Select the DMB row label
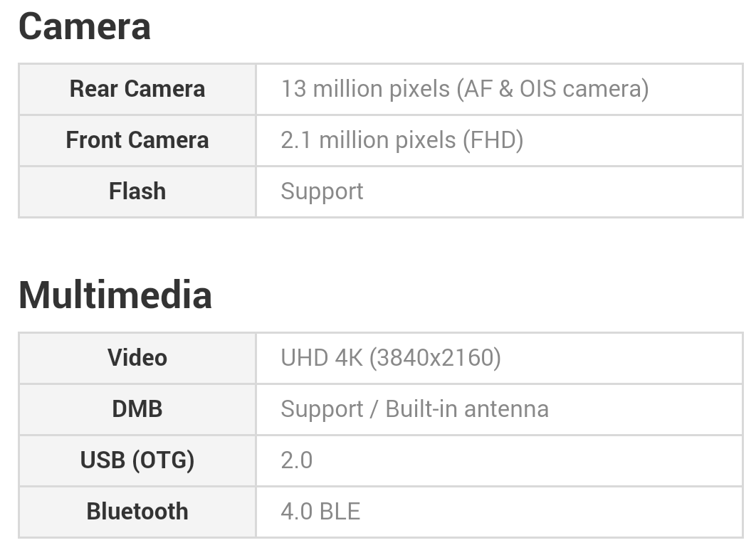 137,409
